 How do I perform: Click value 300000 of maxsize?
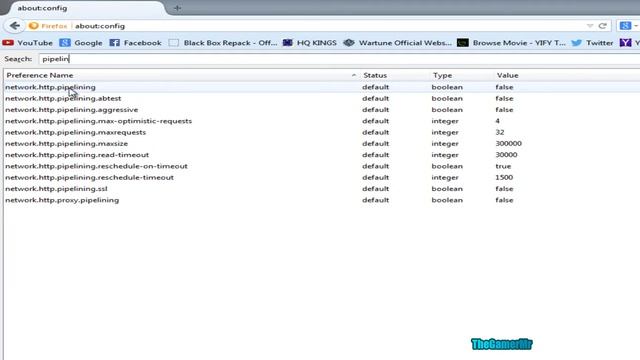(508, 144)
